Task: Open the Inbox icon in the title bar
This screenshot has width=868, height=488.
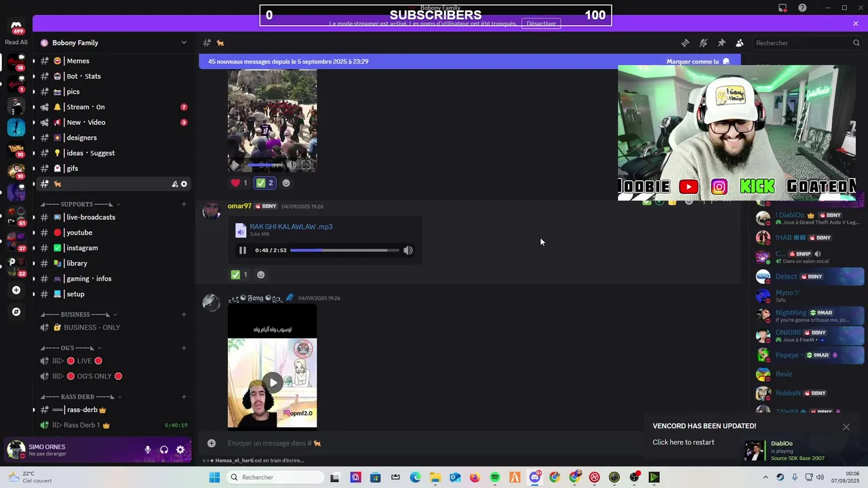Action: click(783, 8)
